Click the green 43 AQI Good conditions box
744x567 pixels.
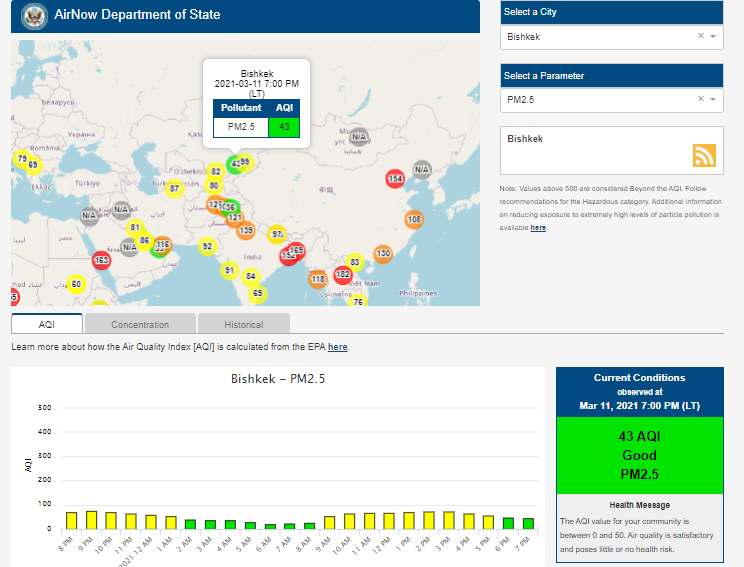[639, 455]
